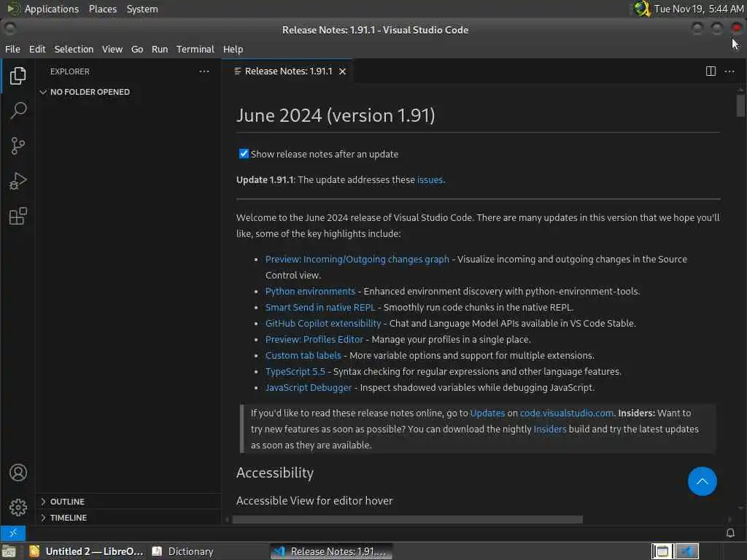Image resolution: width=747 pixels, height=560 pixels.
Task: Click the Release Notes taskbar window button
Action: coord(332,551)
